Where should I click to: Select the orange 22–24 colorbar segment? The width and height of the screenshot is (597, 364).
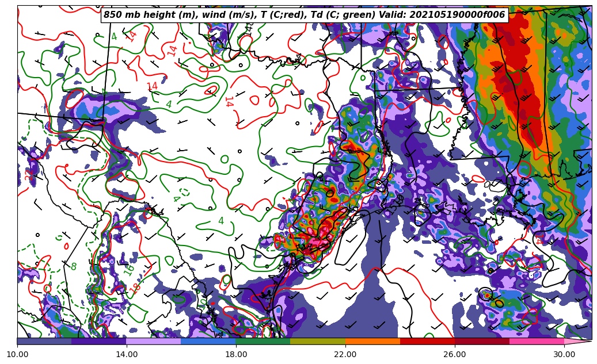click(372, 341)
